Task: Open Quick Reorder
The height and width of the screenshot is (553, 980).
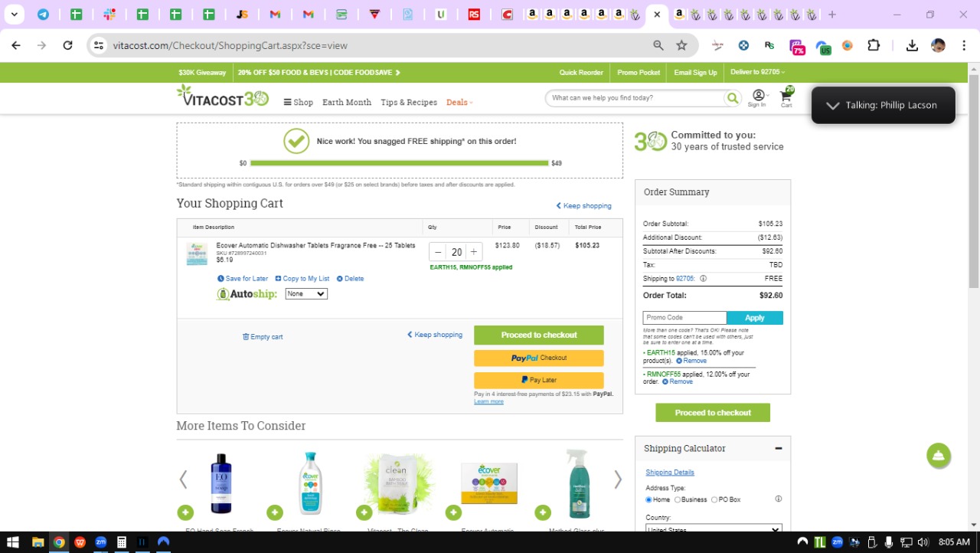Action: point(581,73)
